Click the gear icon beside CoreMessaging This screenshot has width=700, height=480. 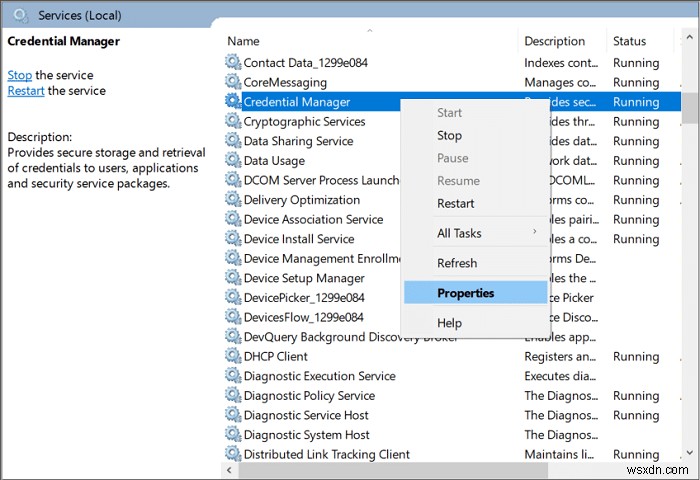233,82
